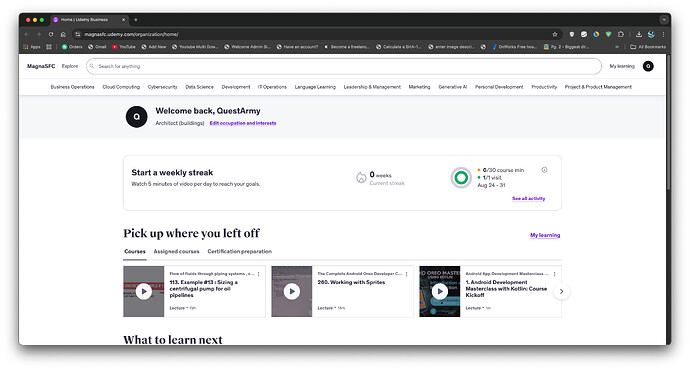Open Apps shortcut in bookmarks bar
This screenshot has width=690, height=370.
(32, 47)
